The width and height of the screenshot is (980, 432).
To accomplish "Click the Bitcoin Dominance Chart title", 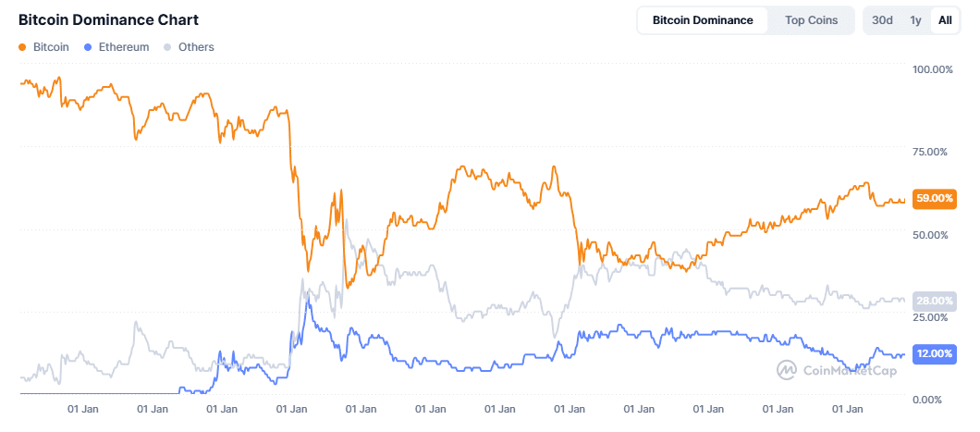I will tap(108, 19).
